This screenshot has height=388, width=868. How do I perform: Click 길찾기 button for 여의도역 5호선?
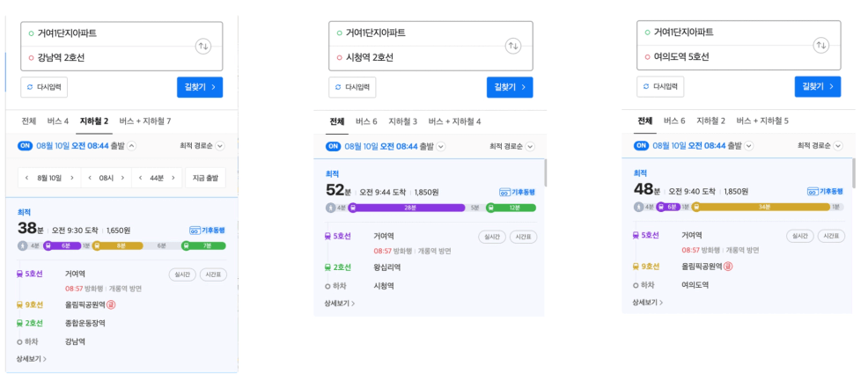pos(818,86)
